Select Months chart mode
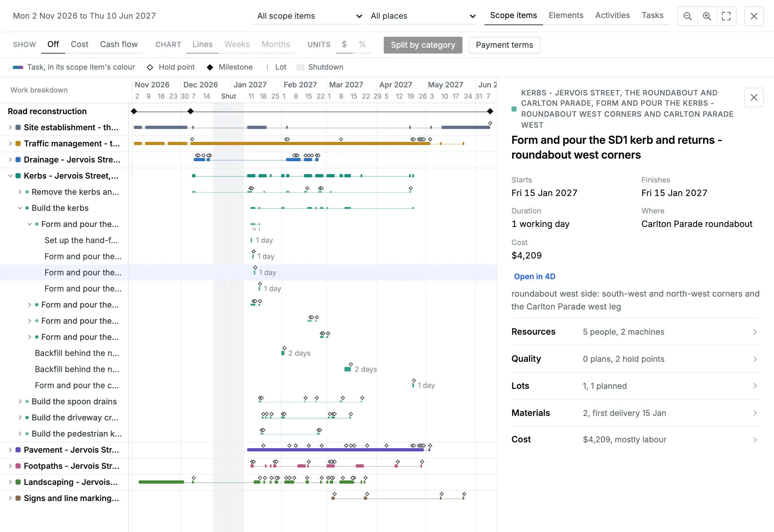This screenshot has width=774, height=532. point(276,44)
